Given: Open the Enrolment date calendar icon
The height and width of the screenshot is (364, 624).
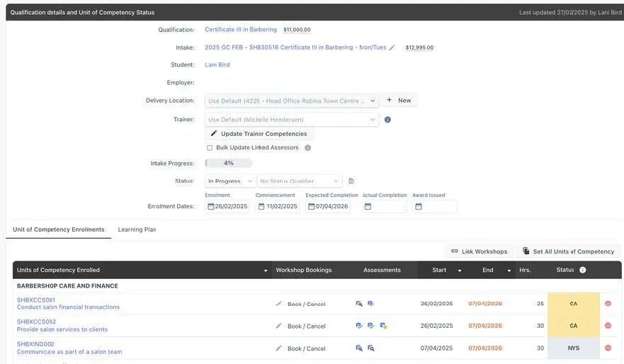Looking at the screenshot, I should [211, 207].
